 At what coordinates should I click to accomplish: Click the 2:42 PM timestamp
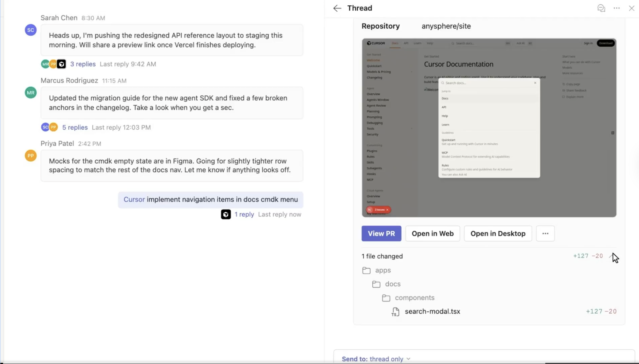pos(90,144)
